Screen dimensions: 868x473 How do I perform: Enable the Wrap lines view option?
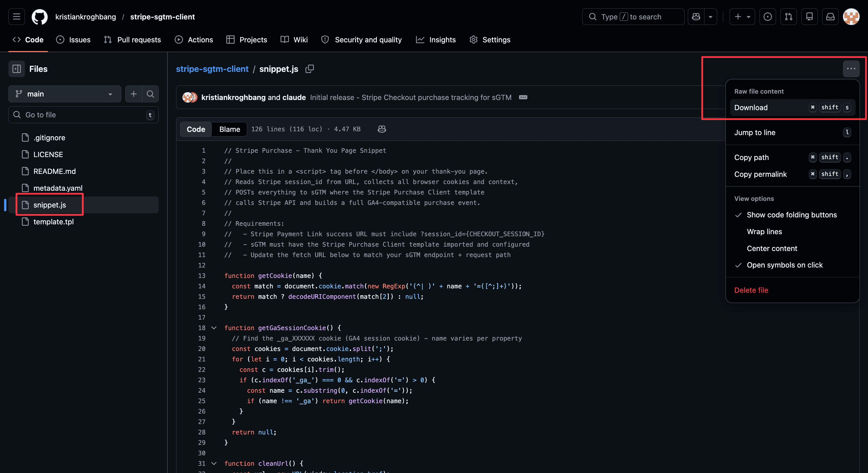click(764, 232)
